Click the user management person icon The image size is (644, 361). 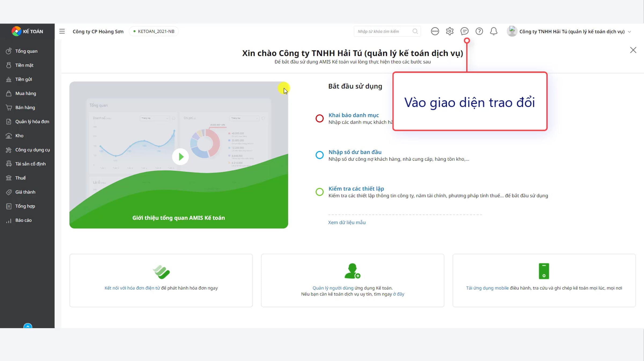[x=352, y=271]
